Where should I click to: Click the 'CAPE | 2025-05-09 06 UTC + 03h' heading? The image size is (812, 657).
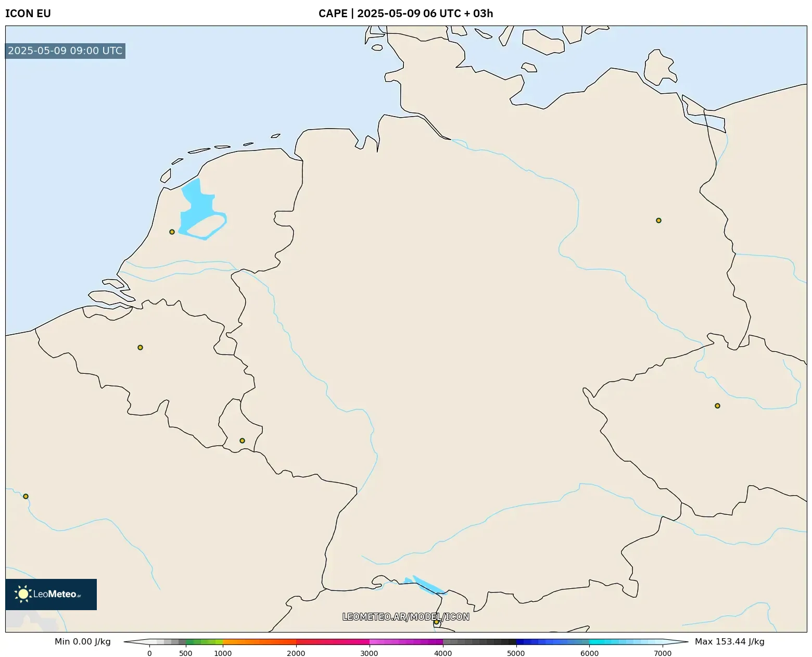(x=406, y=14)
